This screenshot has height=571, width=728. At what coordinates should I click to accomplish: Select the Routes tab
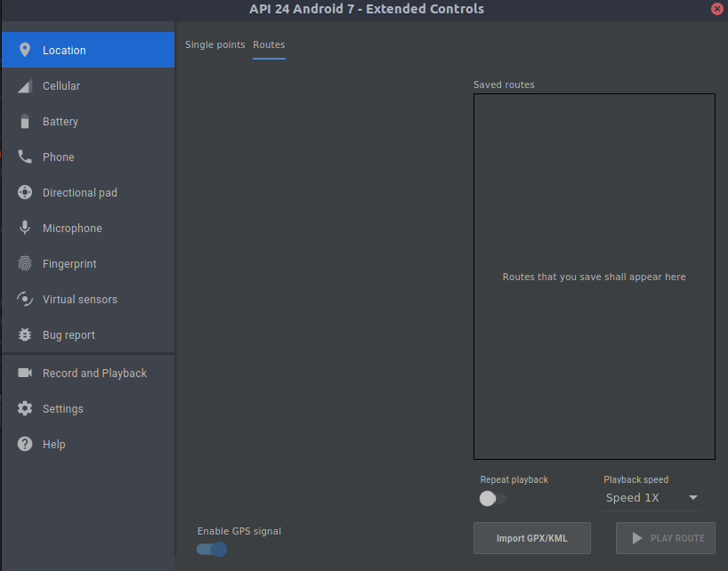pos(269,44)
